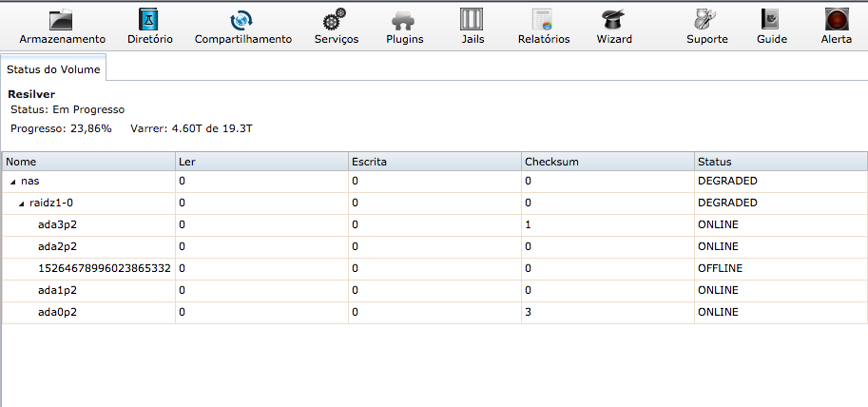
Task: Open the Serviços gears icon
Action: pos(335,20)
